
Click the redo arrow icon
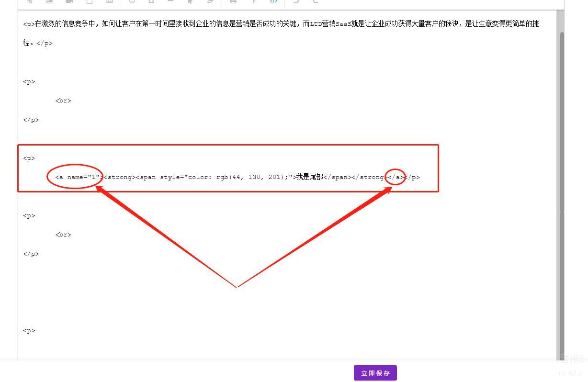click(316, 2)
